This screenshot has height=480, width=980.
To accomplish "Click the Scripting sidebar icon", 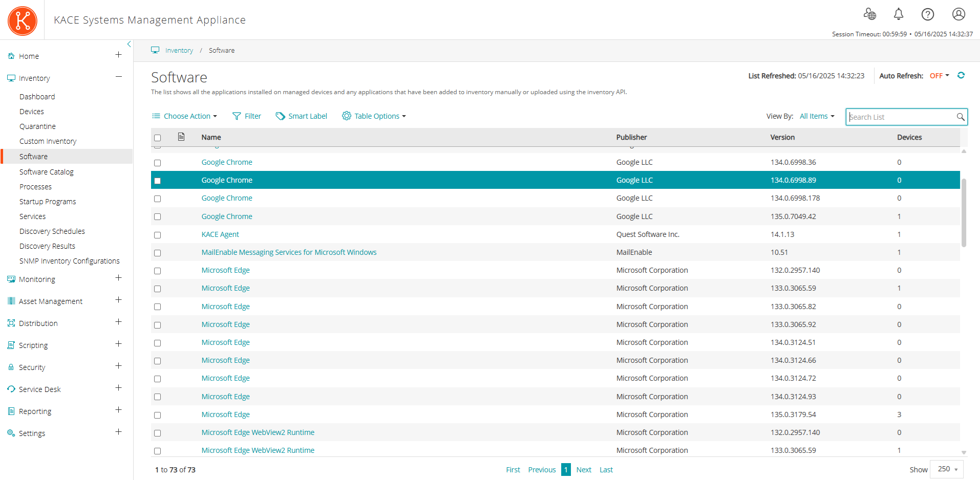I will click(11, 345).
